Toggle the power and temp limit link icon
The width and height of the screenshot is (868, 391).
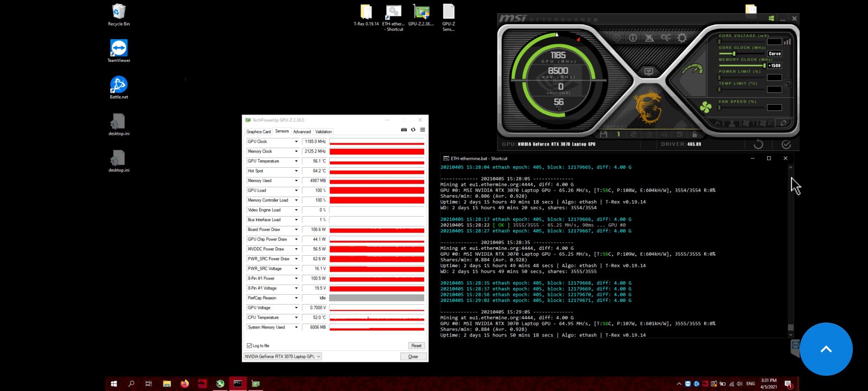[788, 84]
